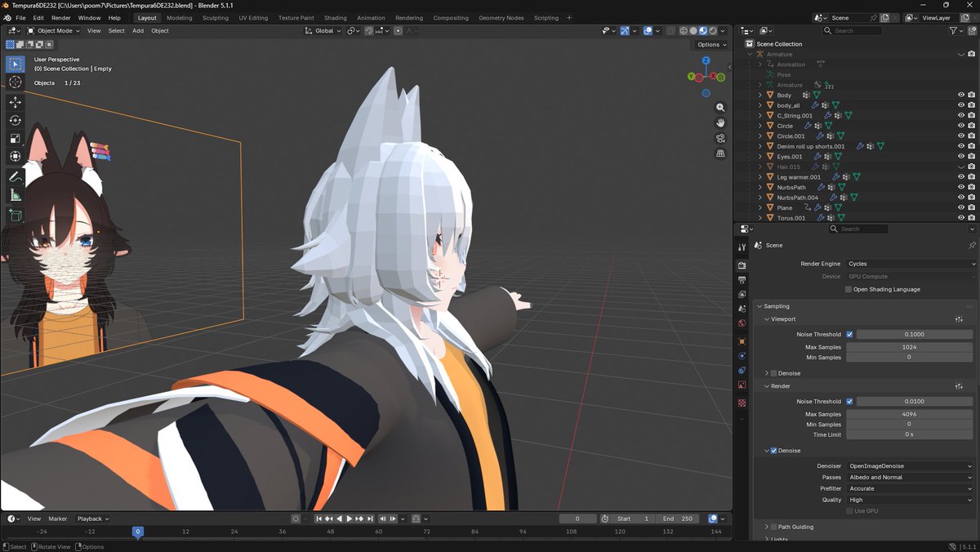Viewport: 980px width, 552px height.
Task: Switch to solid viewport shading
Action: (x=693, y=31)
